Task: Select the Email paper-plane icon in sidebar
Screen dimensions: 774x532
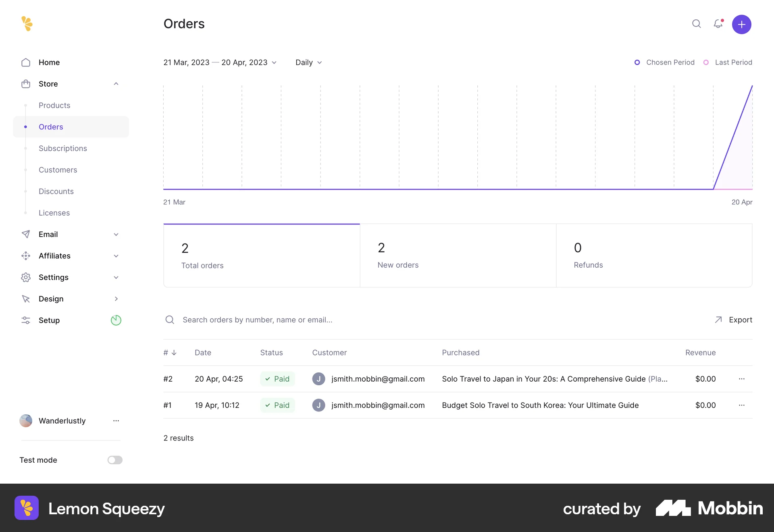Action: [x=25, y=234]
